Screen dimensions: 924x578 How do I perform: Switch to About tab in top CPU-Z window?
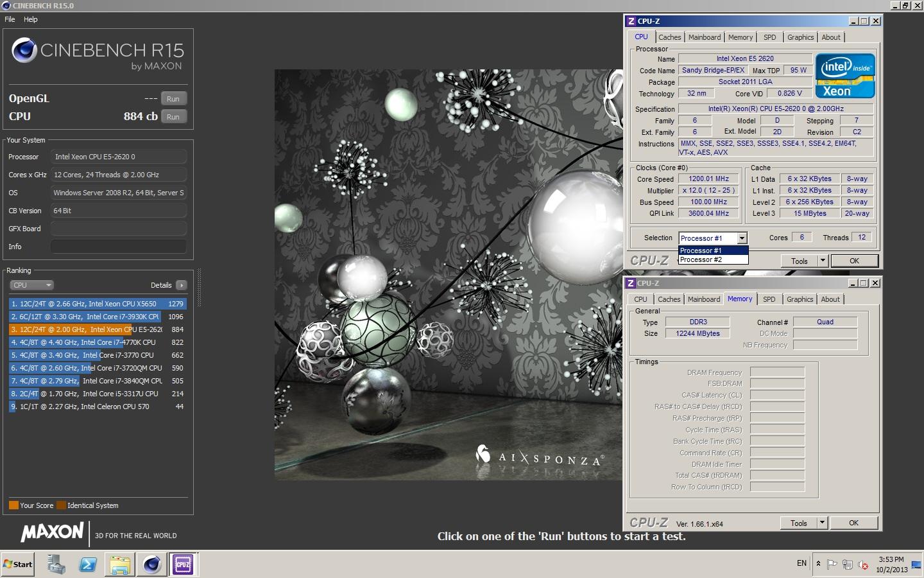click(x=831, y=37)
